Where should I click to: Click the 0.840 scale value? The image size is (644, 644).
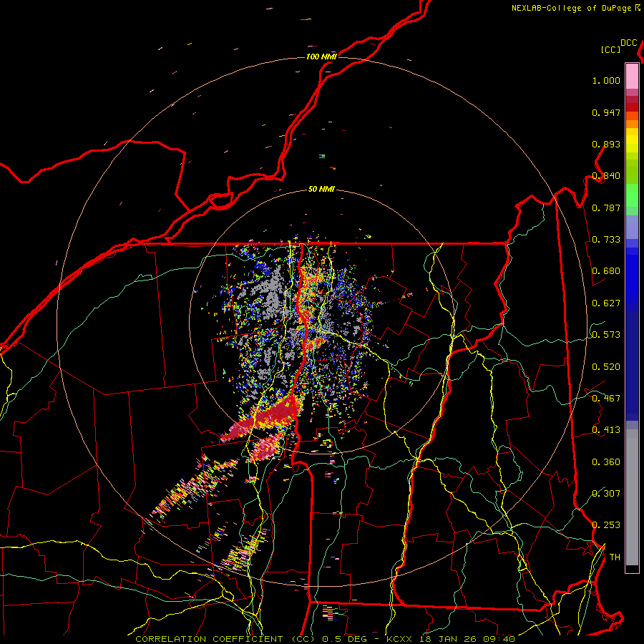[x=606, y=176]
